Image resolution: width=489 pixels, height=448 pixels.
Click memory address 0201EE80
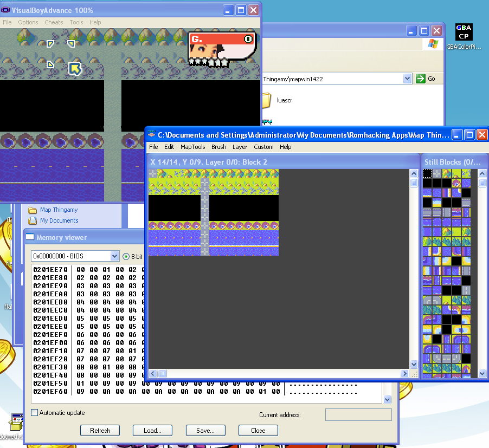(50, 277)
